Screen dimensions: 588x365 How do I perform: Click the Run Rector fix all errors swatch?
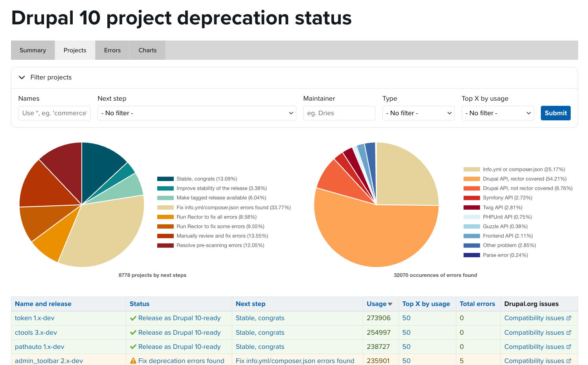tap(165, 217)
